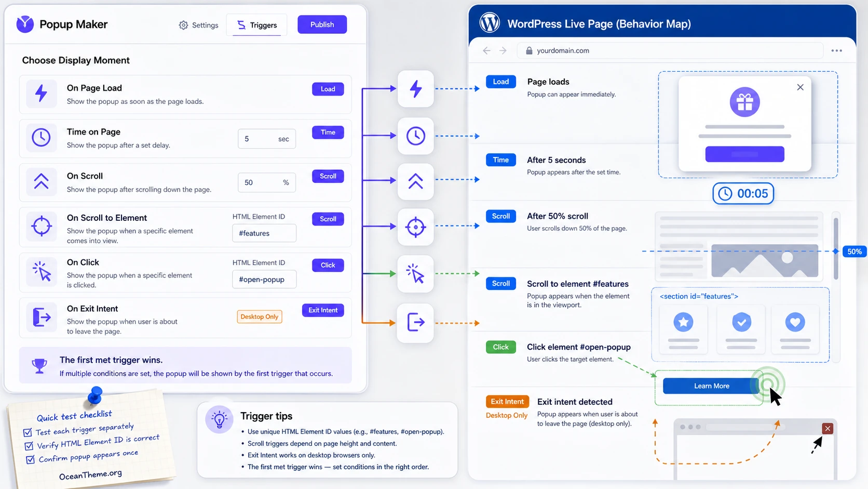868x489 pixels.
Task: Open the three-dot browser menu
Action: click(836, 50)
